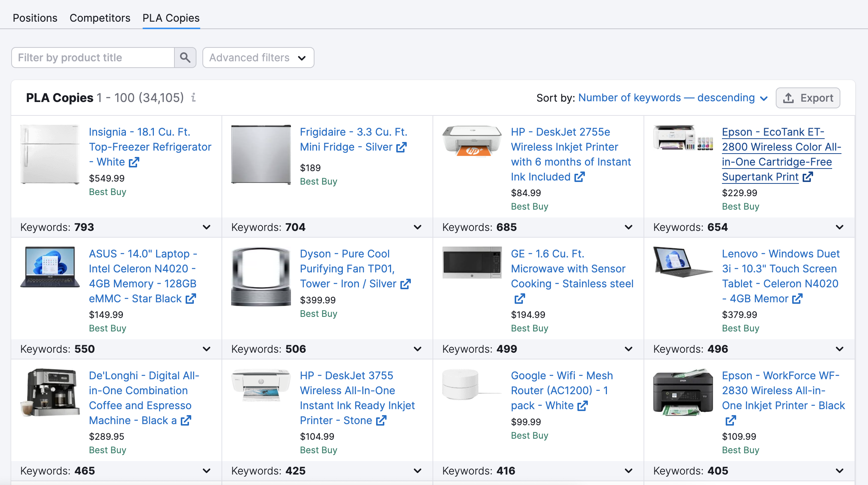This screenshot has height=485, width=868.
Task: Open external link icon for HP DeskJet 2755e
Action: pyautogui.click(x=579, y=177)
